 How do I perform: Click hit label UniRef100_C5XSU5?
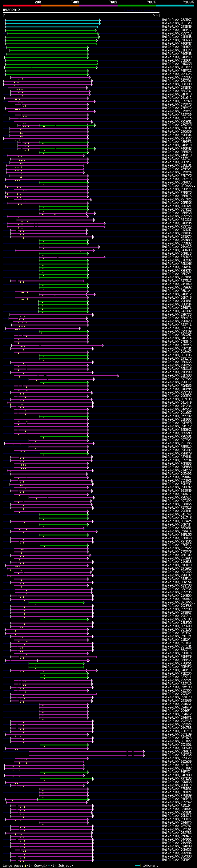[177, 78]
